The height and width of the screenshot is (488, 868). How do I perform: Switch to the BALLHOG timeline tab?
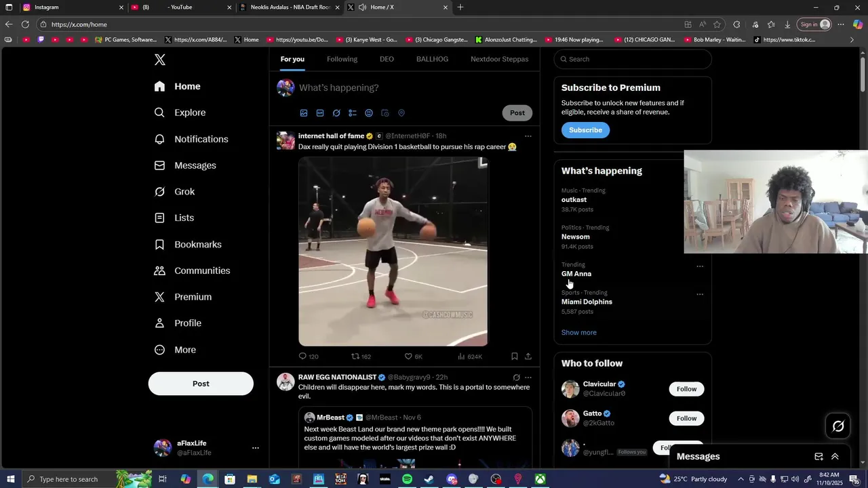pos(432,59)
